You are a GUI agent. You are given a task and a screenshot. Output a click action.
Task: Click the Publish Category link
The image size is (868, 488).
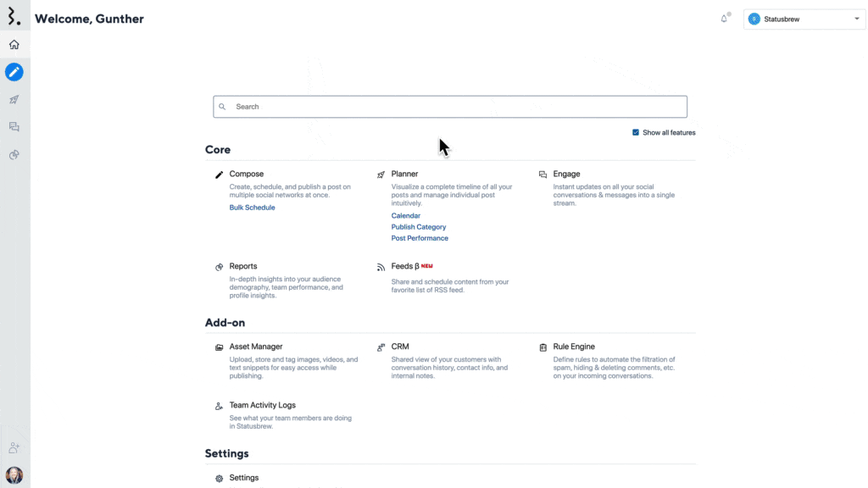tap(419, 226)
